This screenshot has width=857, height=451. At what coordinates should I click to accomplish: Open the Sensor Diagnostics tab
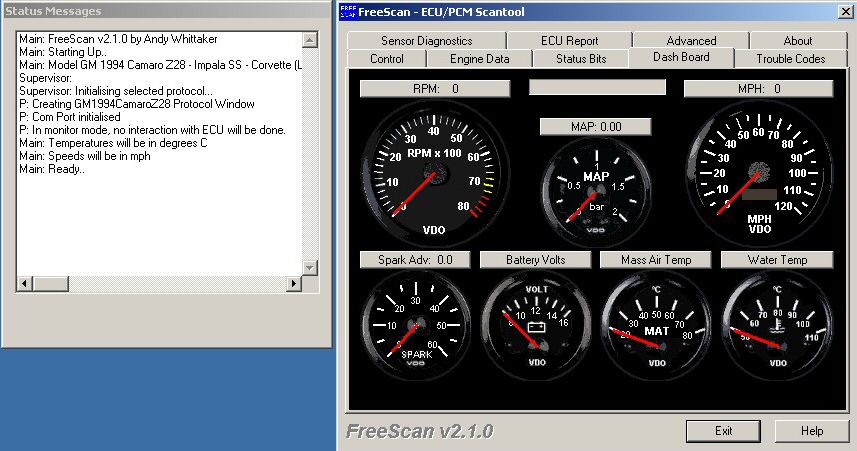(426, 40)
